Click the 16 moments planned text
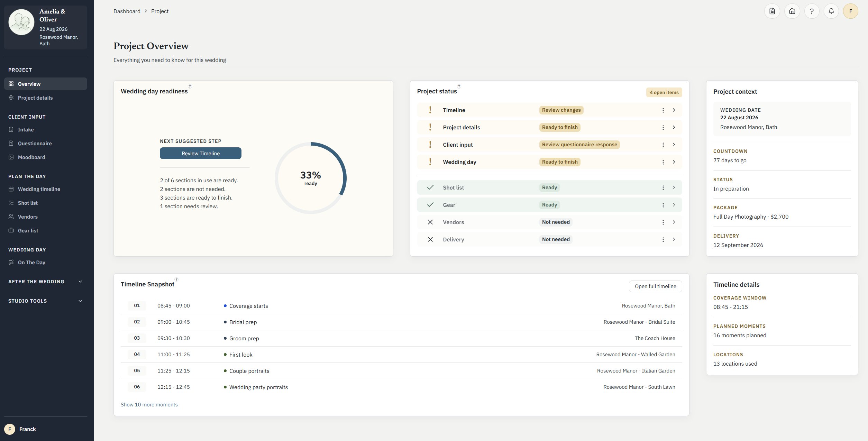 click(740, 335)
